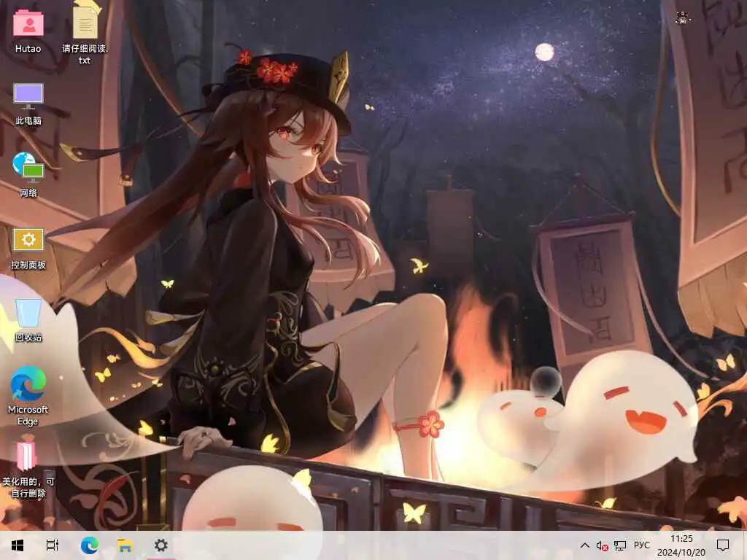Open the notification action center
Viewport: 747px width, 560px height.
point(723,545)
